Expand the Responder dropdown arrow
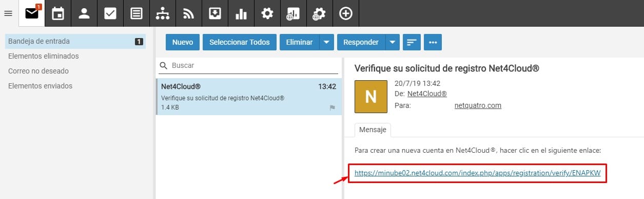644x199 pixels. pyautogui.click(x=393, y=42)
